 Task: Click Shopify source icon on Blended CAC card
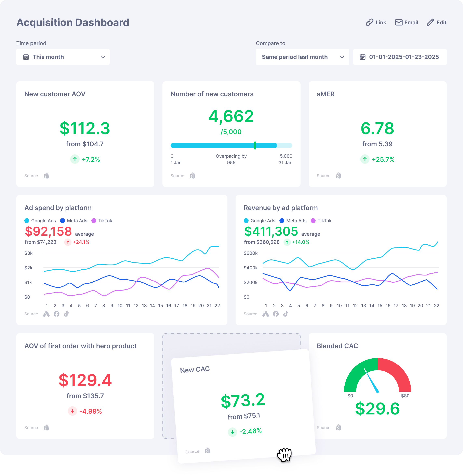[x=339, y=428]
